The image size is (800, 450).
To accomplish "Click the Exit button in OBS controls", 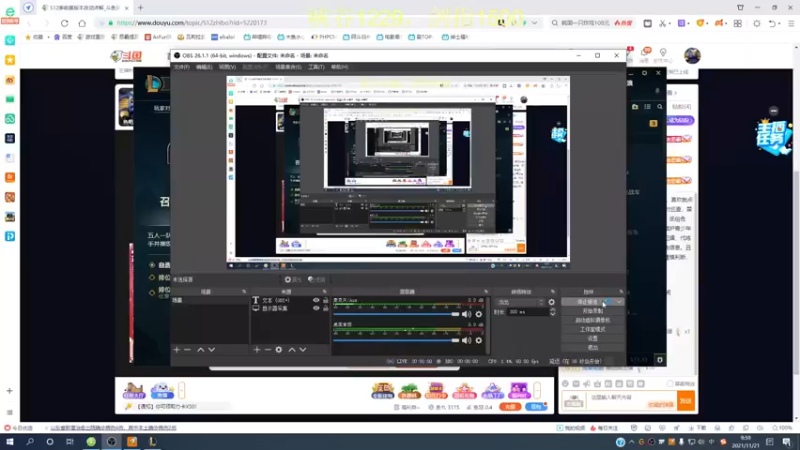I will tap(592, 348).
